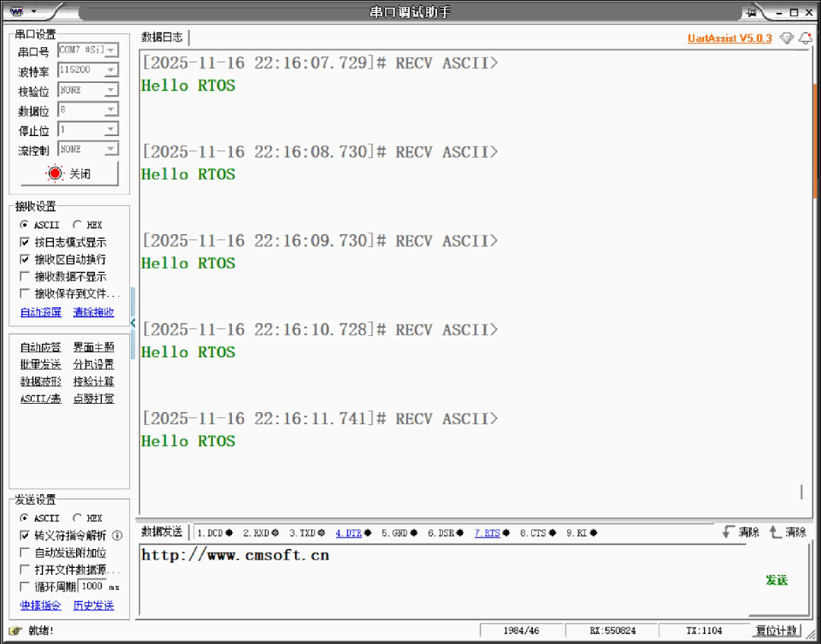Enable the 接收数据不显示 checkbox
Image resolution: width=821 pixels, height=644 pixels.
click(x=24, y=277)
